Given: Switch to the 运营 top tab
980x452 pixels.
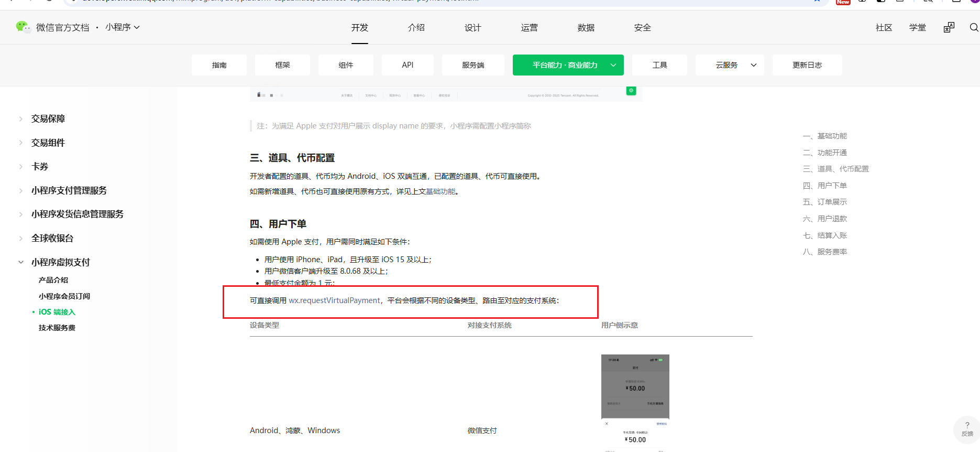Looking at the screenshot, I should click(x=530, y=28).
